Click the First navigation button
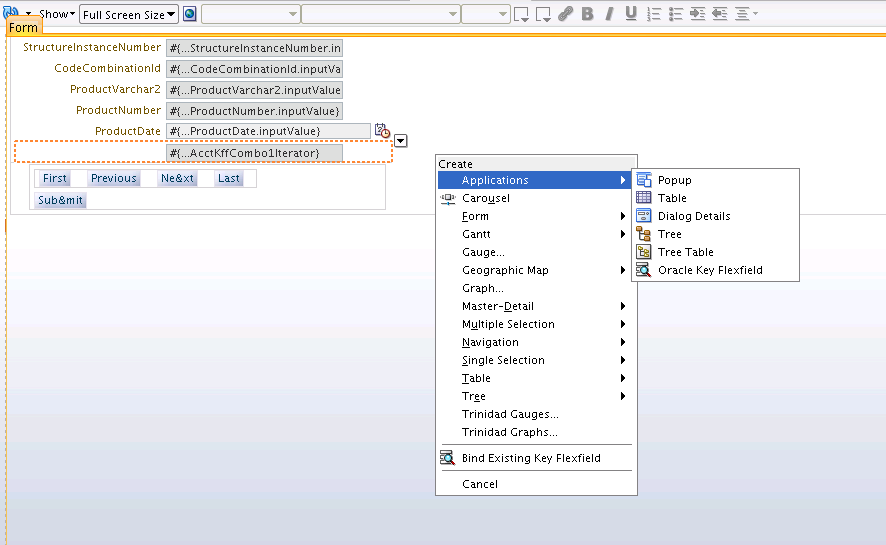This screenshot has width=886, height=545. [55, 178]
